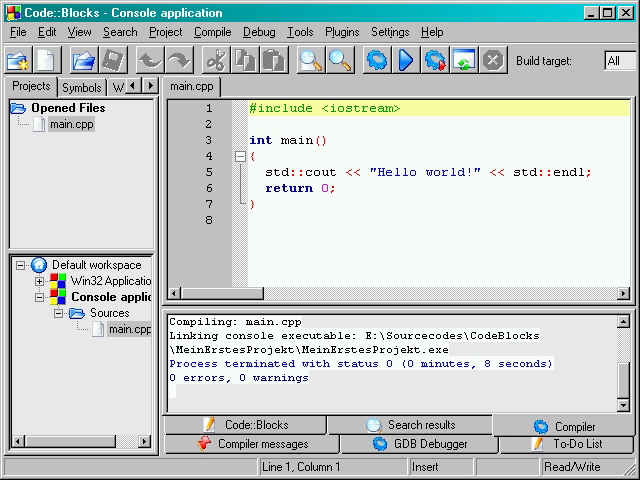This screenshot has height=480, width=640.
Task: Collapse the Default workspace tree node
Action: (20, 266)
